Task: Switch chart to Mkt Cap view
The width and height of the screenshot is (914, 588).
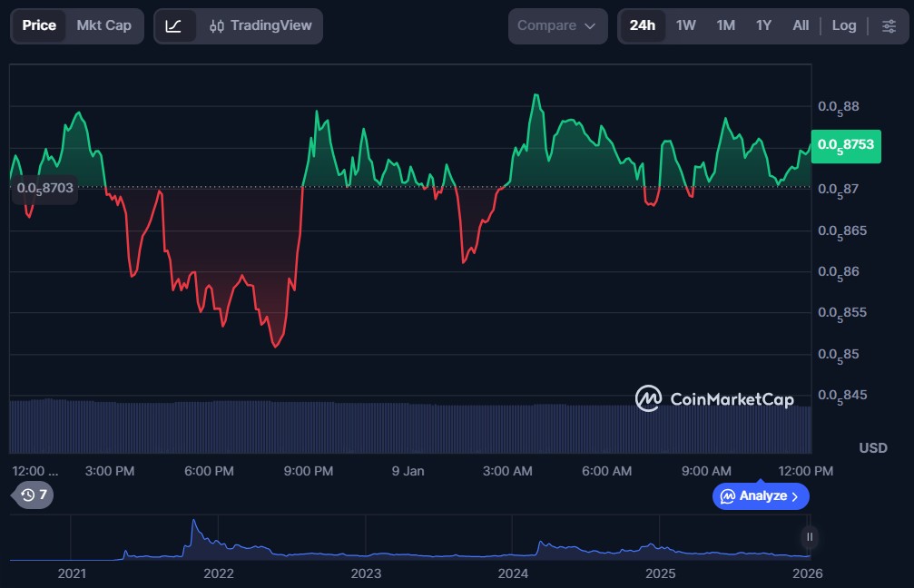Action: [x=103, y=25]
